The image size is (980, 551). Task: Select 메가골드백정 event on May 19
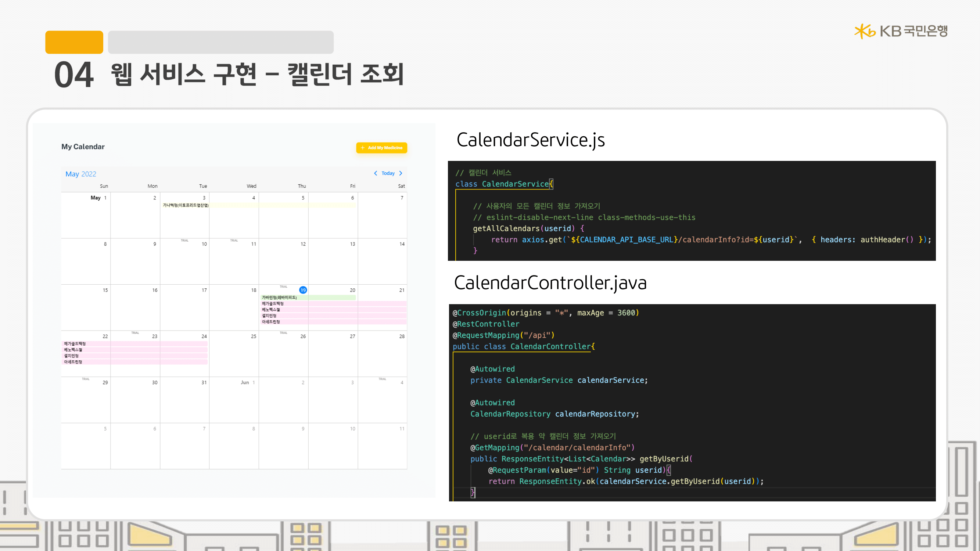[273, 303]
